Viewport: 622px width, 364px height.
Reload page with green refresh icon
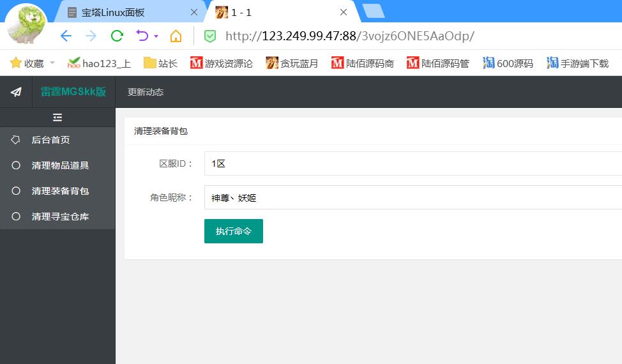coord(117,36)
